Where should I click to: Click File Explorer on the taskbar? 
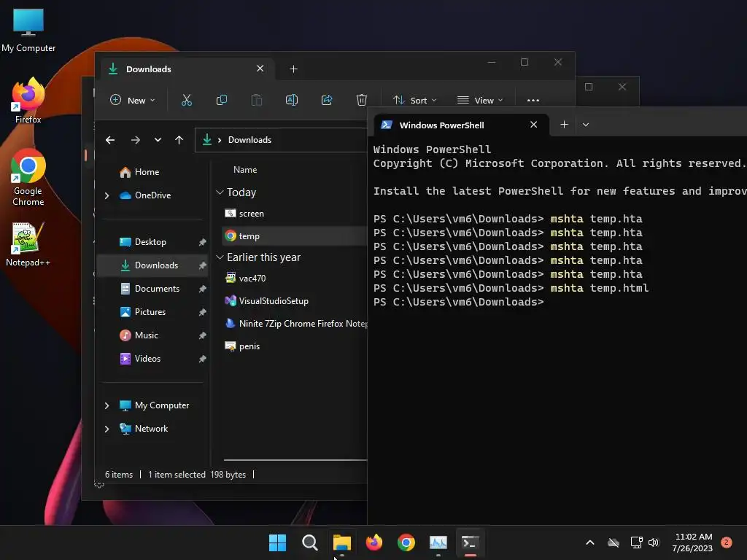[341, 542]
